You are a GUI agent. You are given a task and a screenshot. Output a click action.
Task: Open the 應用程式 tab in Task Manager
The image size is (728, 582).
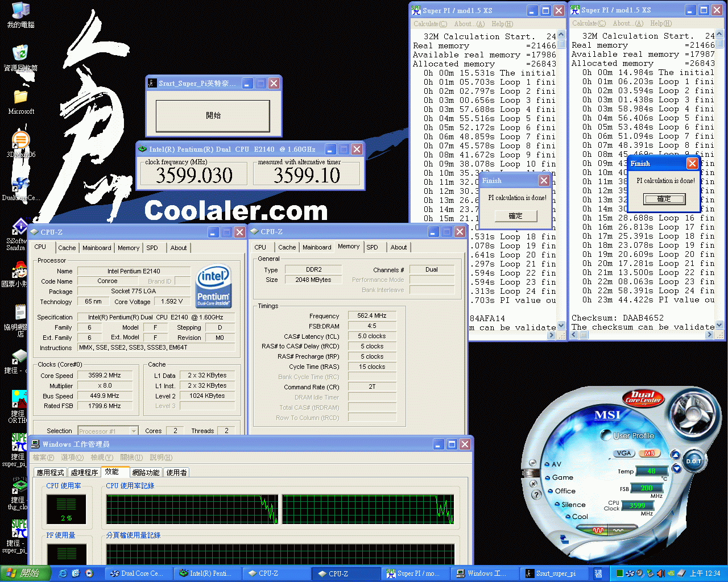pyautogui.click(x=50, y=472)
